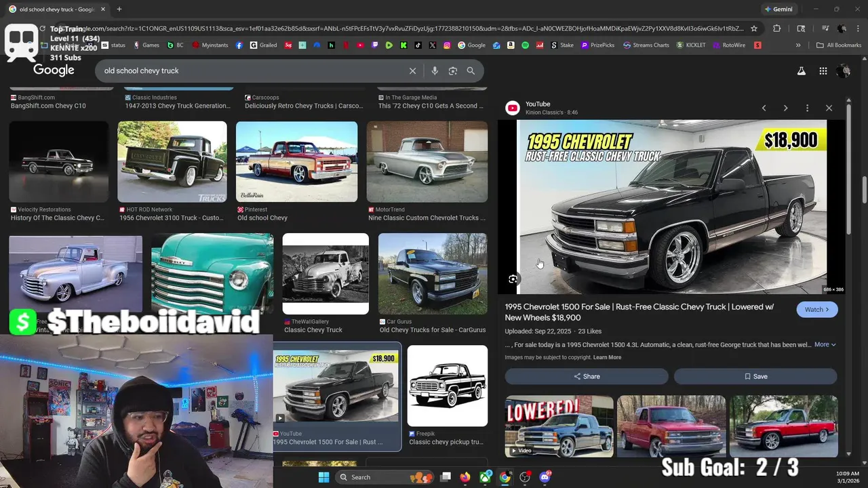Open the MotorTrend silver truck thumbnail

427,162
